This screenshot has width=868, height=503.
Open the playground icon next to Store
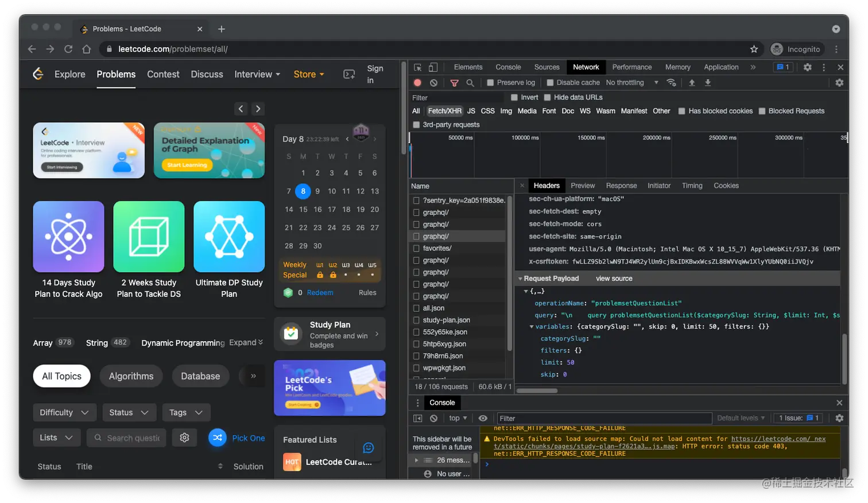[349, 74]
